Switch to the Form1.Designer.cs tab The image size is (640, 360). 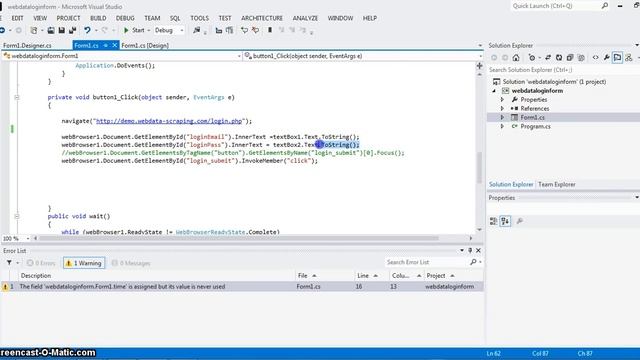(27, 45)
